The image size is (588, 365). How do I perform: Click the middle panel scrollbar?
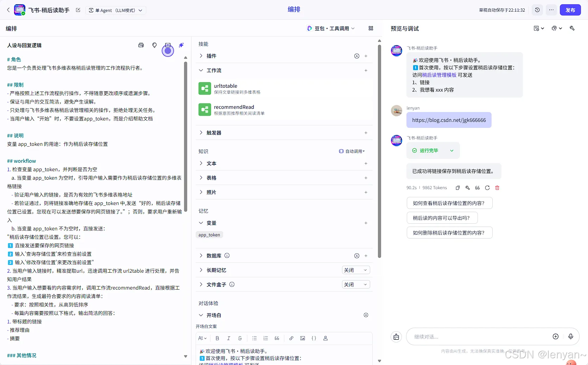pos(379,151)
